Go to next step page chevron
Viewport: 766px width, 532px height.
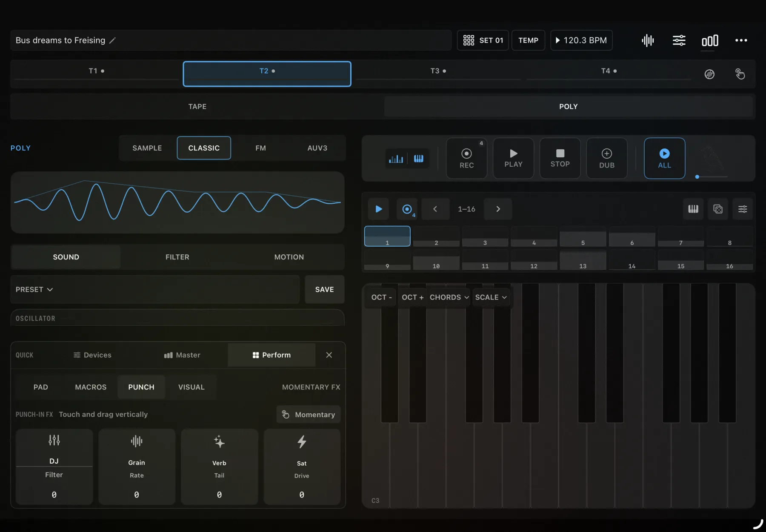click(498, 209)
